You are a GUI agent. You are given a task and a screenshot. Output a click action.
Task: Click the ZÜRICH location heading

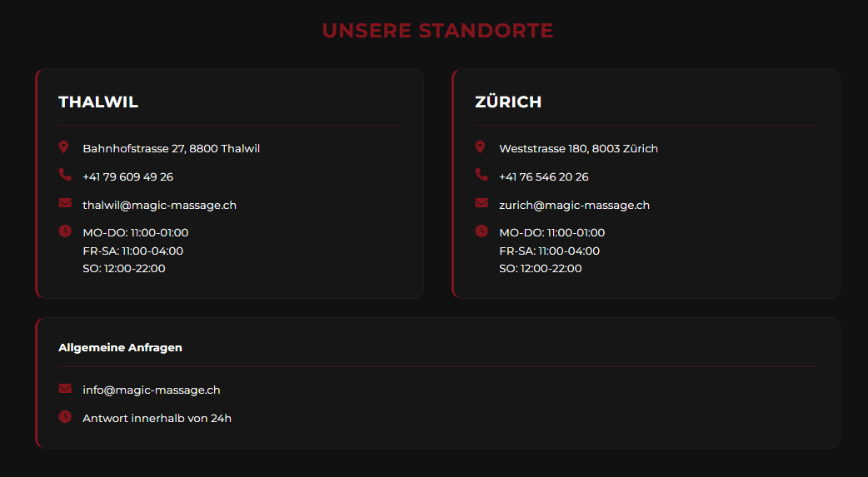point(508,102)
